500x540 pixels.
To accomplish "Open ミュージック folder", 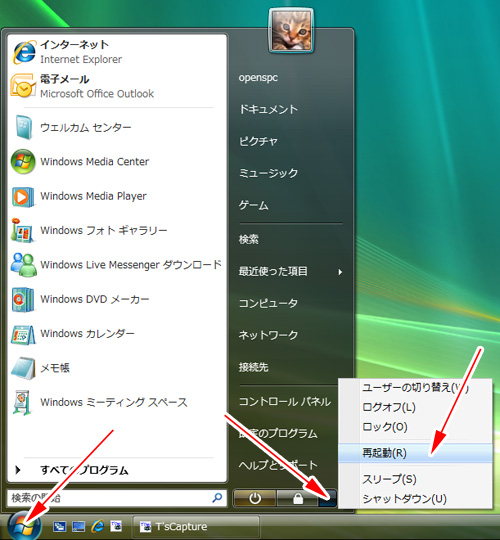I will tap(268, 173).
